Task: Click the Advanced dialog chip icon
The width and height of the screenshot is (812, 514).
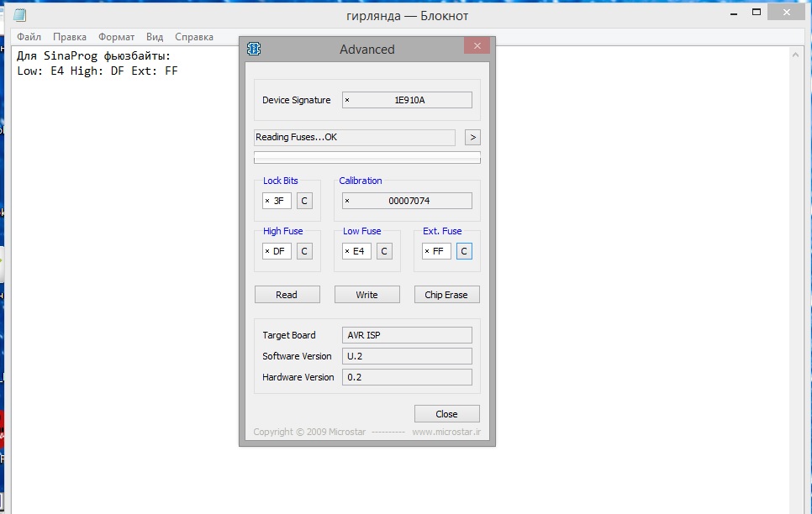Action: pyautogui.click(x=253, y=49)
